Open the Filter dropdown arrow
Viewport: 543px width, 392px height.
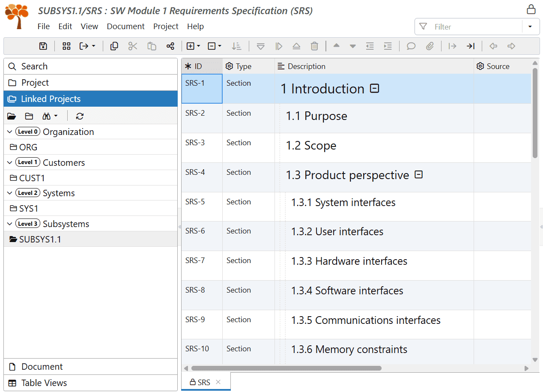tap(530, 27)
